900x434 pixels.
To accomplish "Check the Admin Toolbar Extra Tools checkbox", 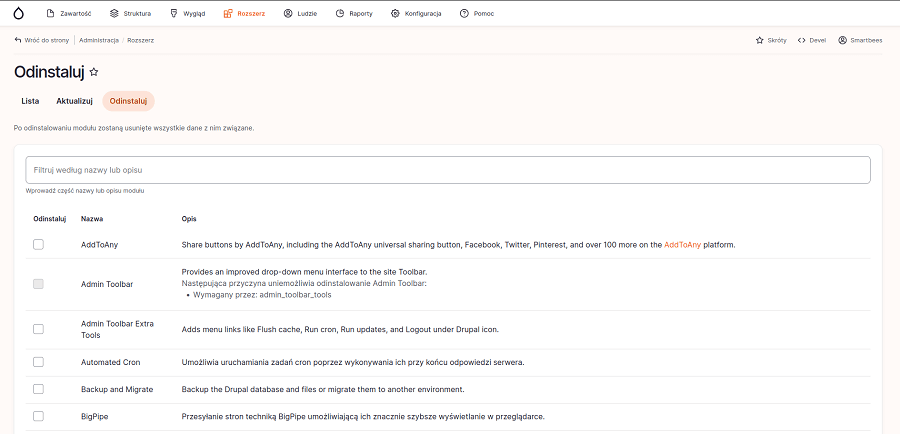I will point(38,329).
